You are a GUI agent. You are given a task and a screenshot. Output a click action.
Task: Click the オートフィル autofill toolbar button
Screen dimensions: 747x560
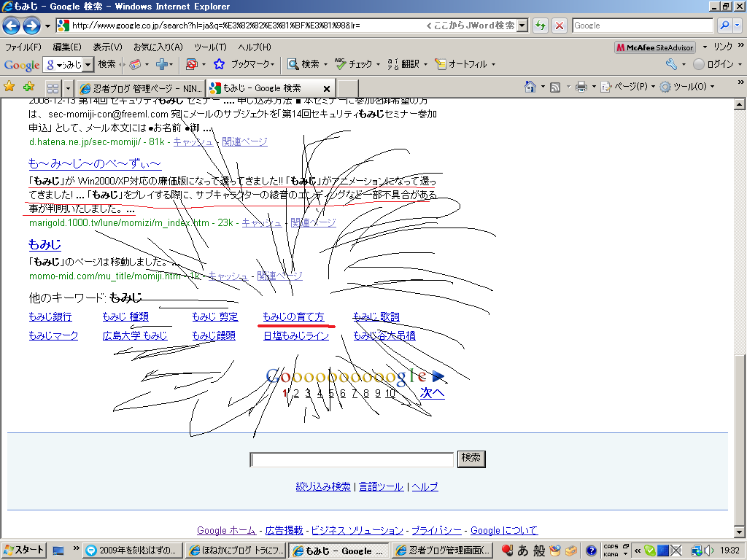[x=462, y=64]
